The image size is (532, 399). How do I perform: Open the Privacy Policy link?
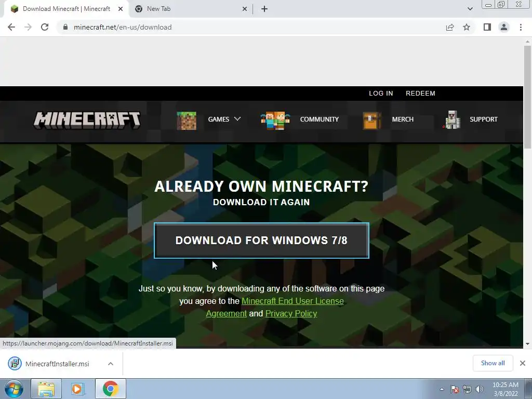tap(291, 313)
